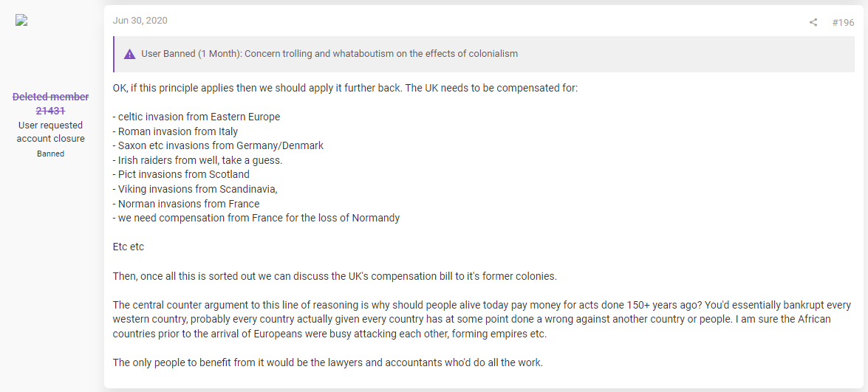The height and width of the screenshot is (392, 868).
Task: Click the final sentence about lawyers and accountants
Action: pyautogui.click(x=328, y=363)
